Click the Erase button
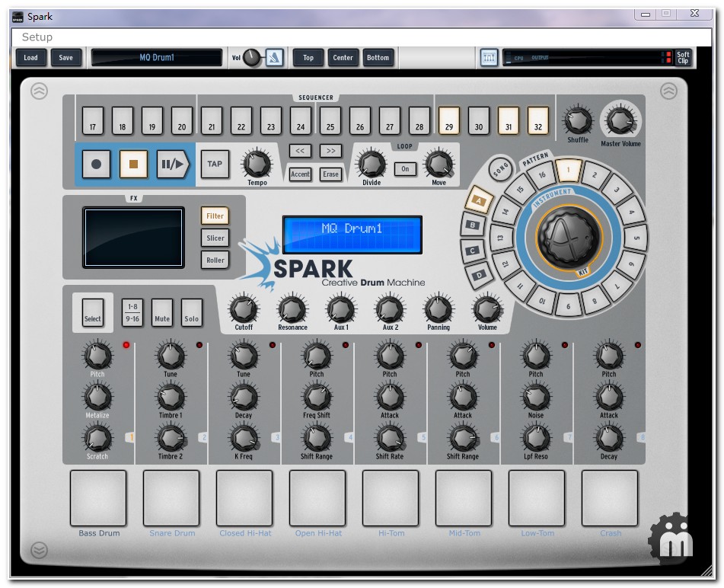The image size is (724, 588). pos(330,174)
